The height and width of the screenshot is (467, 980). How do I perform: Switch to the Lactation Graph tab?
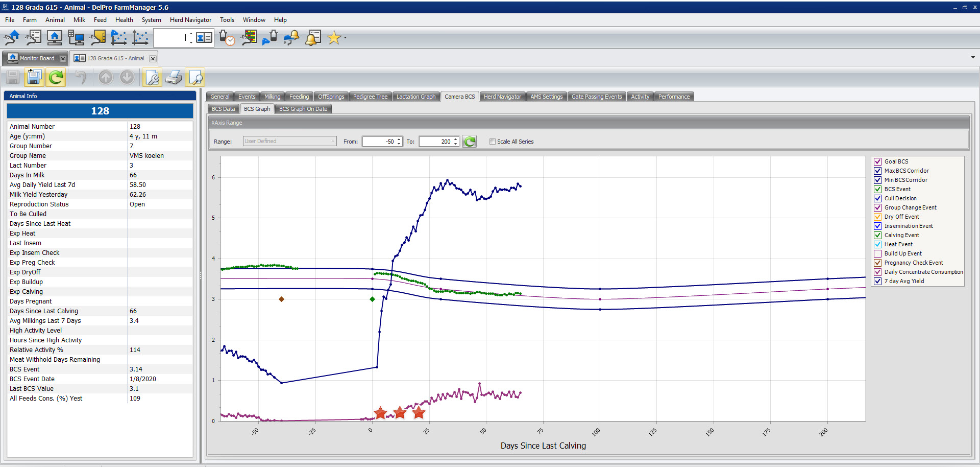click(415, 97)
